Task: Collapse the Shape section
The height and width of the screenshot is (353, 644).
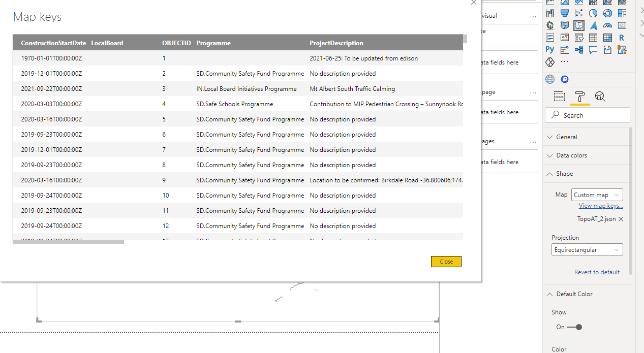Action: click(587, 174)
